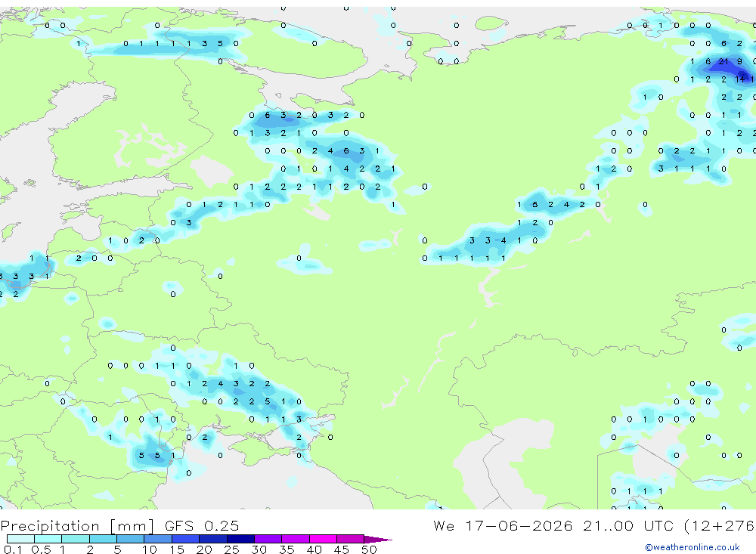The height and width of the screenshot is (554, 756).
Task: Select the 10–15 mm legend swatch
Action: tap(158, 539)
